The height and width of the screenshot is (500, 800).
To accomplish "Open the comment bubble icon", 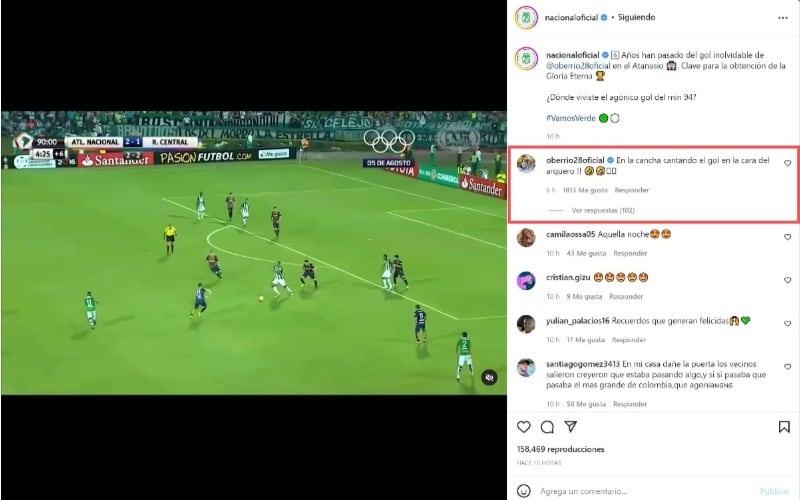I will [547, 427].
